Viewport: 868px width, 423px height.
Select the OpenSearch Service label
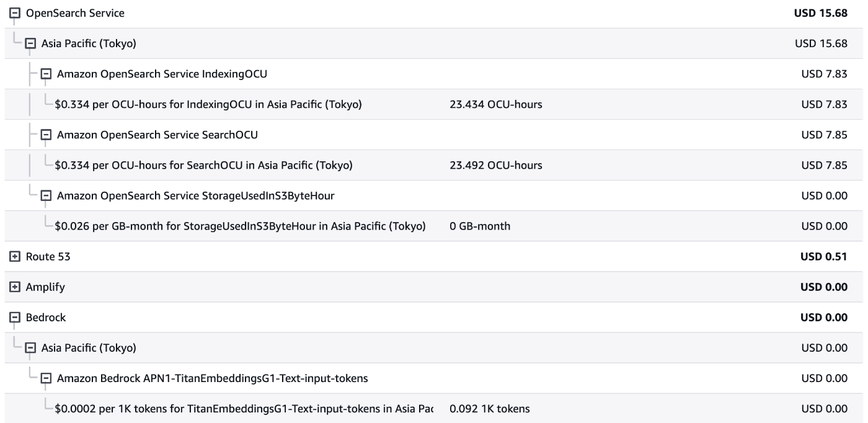tap(75, 13)
